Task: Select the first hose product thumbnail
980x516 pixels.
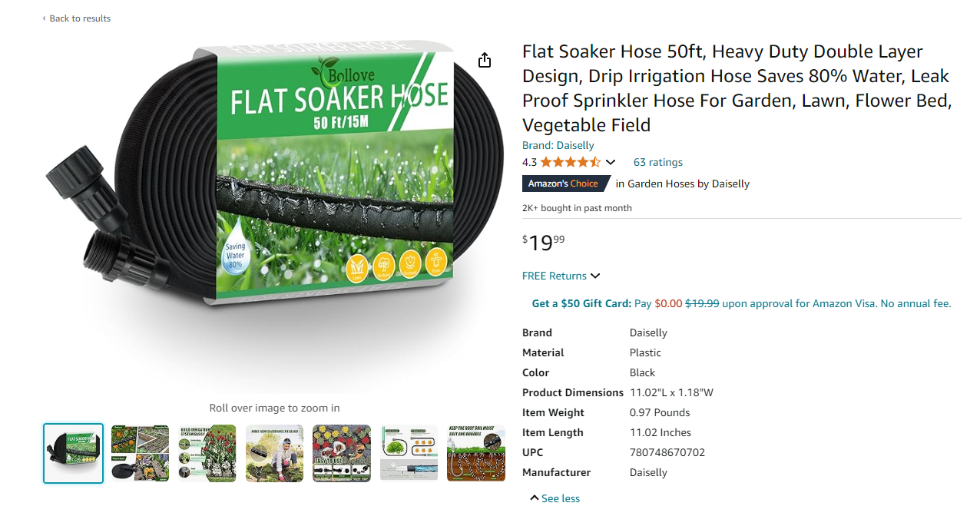Action: click(73, 453)
